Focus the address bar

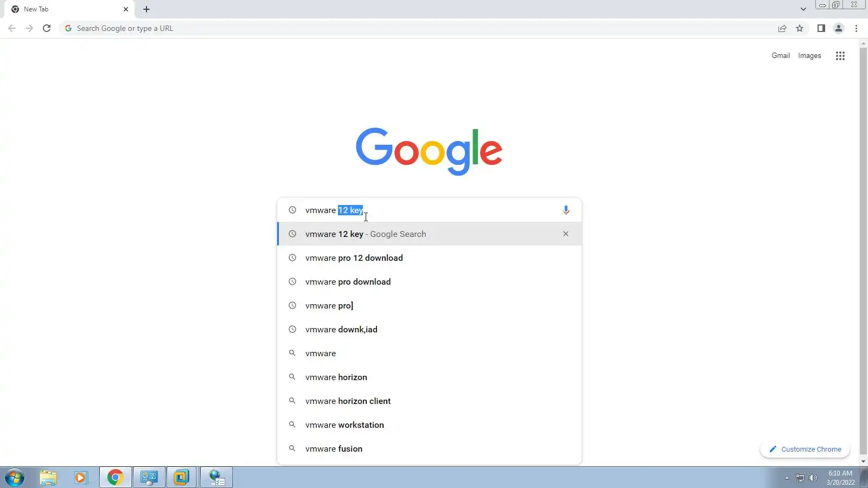click(x=418, y=28)
